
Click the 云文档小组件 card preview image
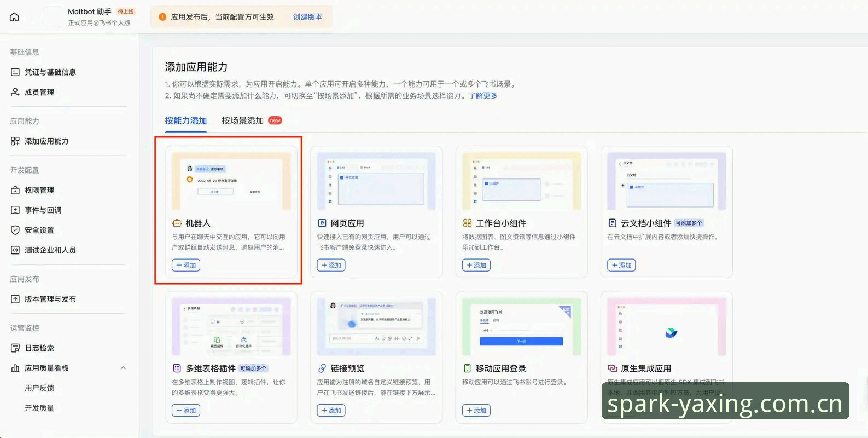click(667, 181)
